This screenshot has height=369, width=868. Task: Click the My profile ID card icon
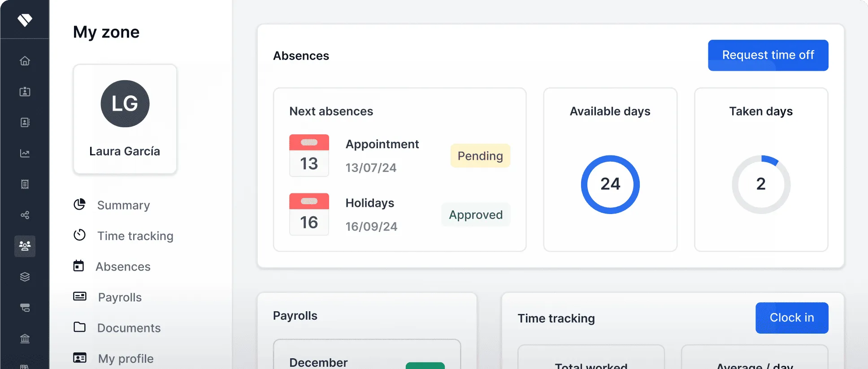(x=80, y=358)
